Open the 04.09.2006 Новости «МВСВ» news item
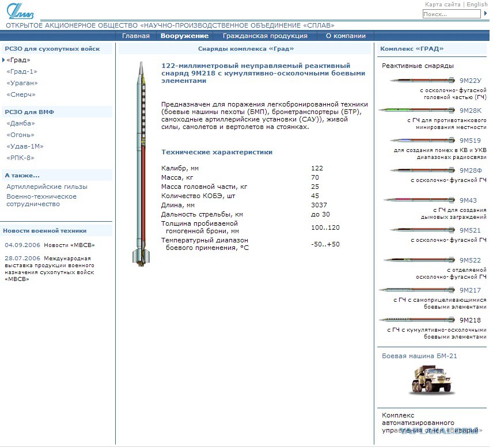493x448 pixels. 50,245
